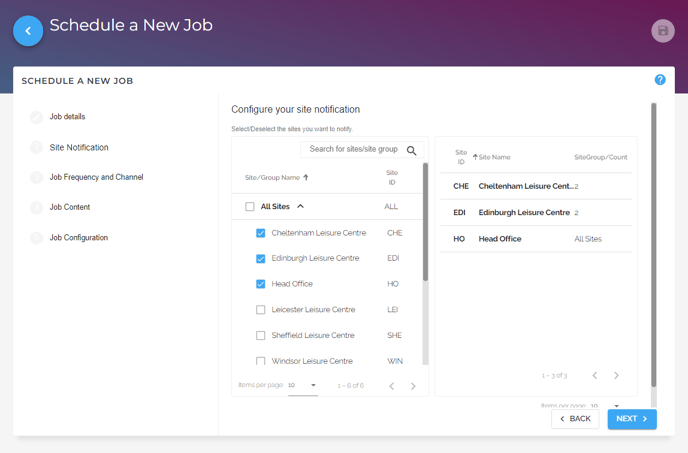
Task: Select Edinburgh Leisure Centre row in selected table
Action: click(x=536, y=212)
